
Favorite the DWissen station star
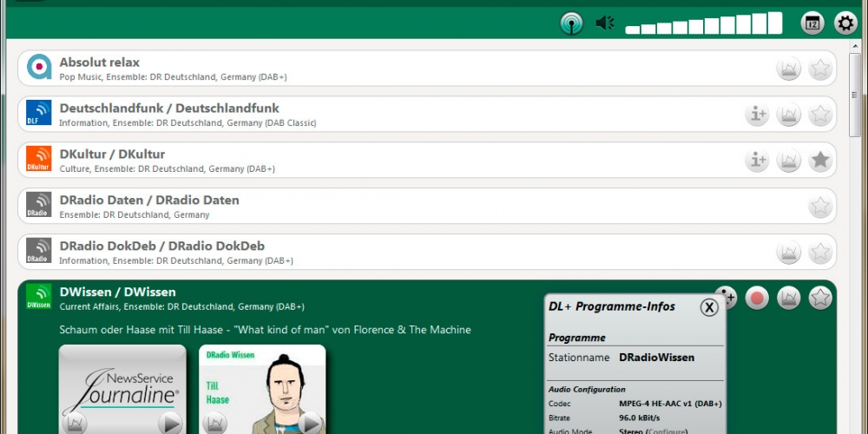click(820, 299)
